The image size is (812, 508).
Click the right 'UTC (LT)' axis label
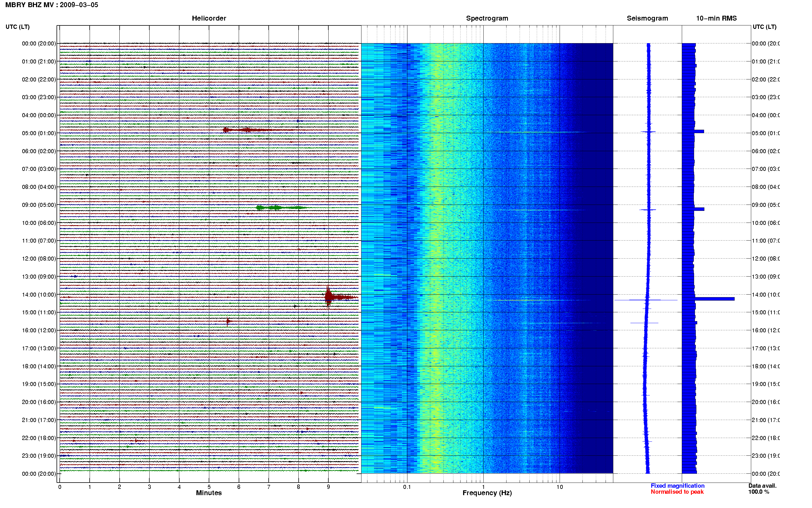click(x=764, y=27)
